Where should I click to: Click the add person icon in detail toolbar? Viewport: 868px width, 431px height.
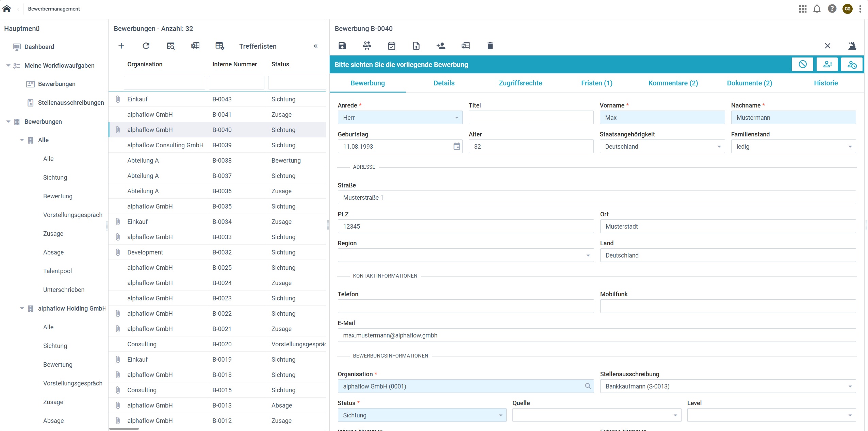point(441,46)
